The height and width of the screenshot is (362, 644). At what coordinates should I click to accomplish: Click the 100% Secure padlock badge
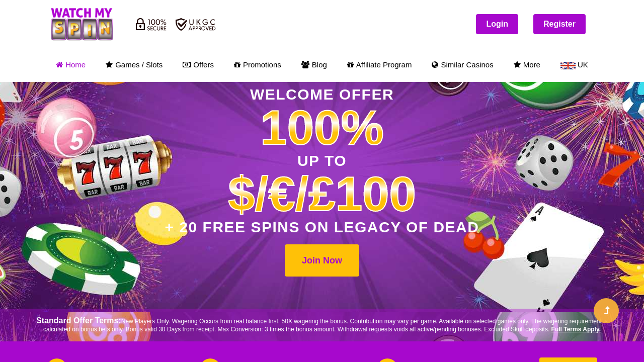pos(151,24)
